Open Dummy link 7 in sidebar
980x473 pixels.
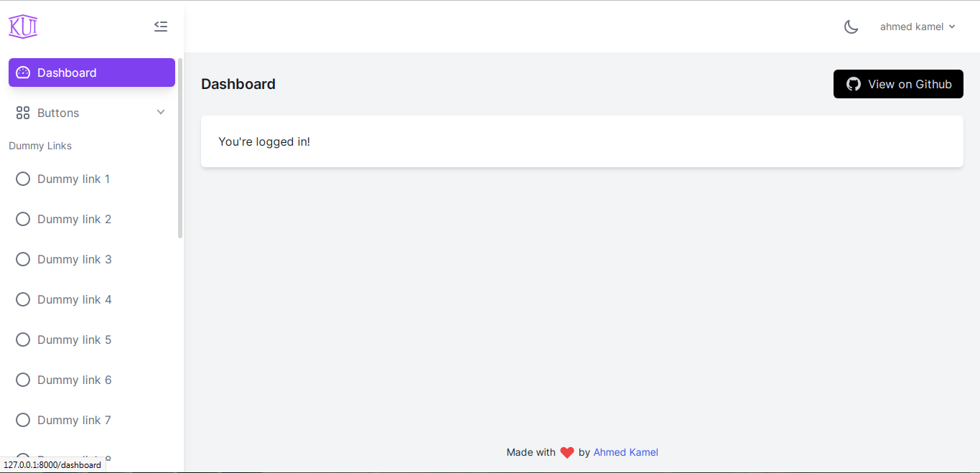coord(74,420)
